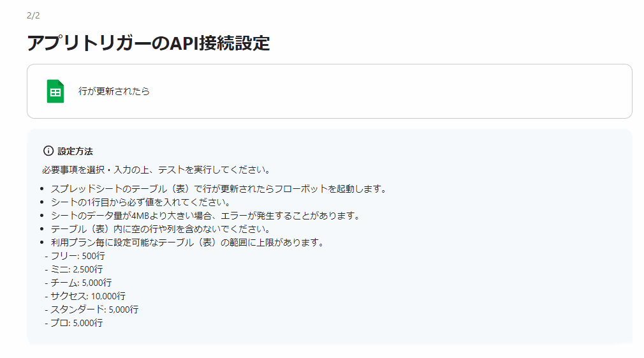Image resolution: width=644 pixels, height=358 pixels.
Task: Click the info icon beside 設定方法
Action: coord(48,151)
